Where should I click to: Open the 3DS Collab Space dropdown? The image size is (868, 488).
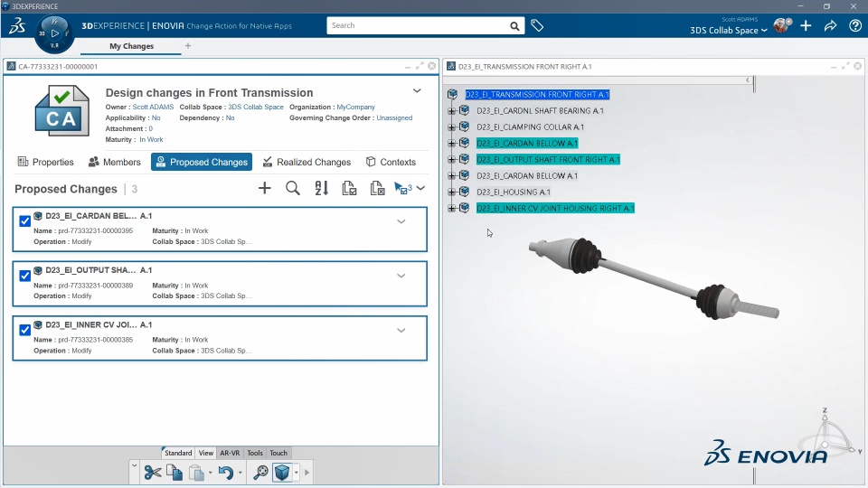point(729,31)
